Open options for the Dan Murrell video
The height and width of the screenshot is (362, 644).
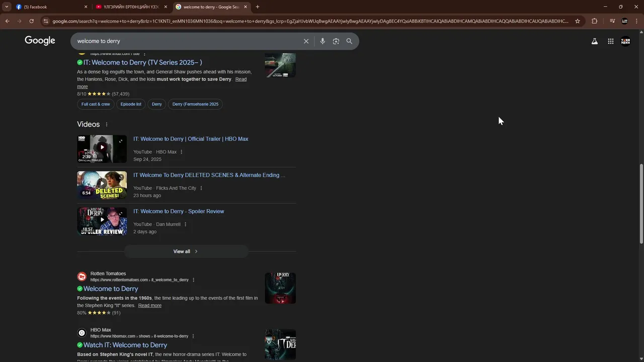[x=185, y=224]
